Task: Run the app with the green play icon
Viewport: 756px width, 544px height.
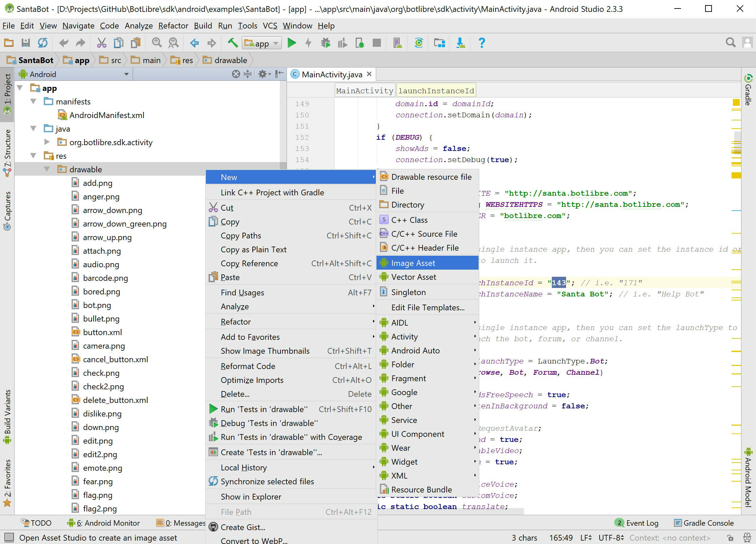Action: tap(292, 43)
